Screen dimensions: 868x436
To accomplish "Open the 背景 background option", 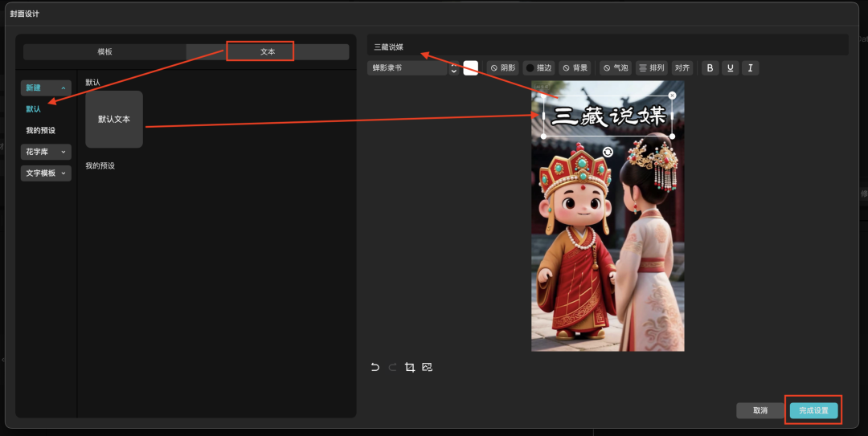I will click(x=575, y=68).
